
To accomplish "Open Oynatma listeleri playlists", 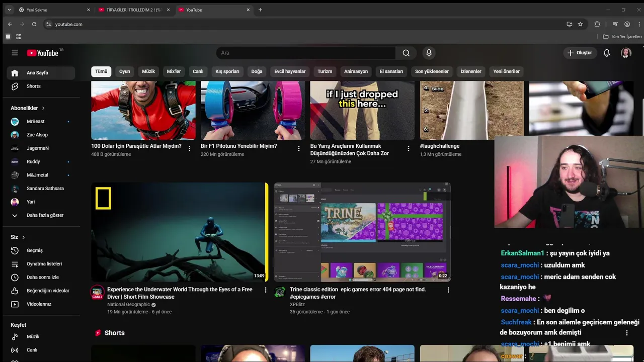I will (41, 264).
